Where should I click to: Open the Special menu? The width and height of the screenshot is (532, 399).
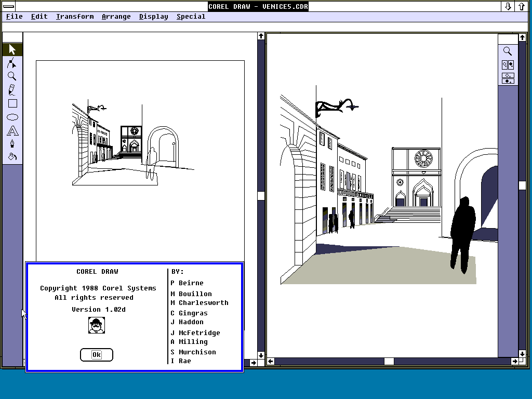pos(191,17)
